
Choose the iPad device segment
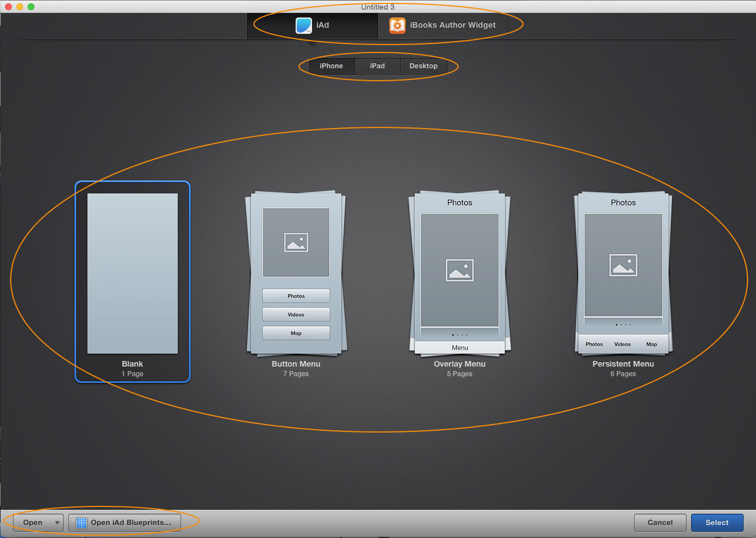pos(377,66)
